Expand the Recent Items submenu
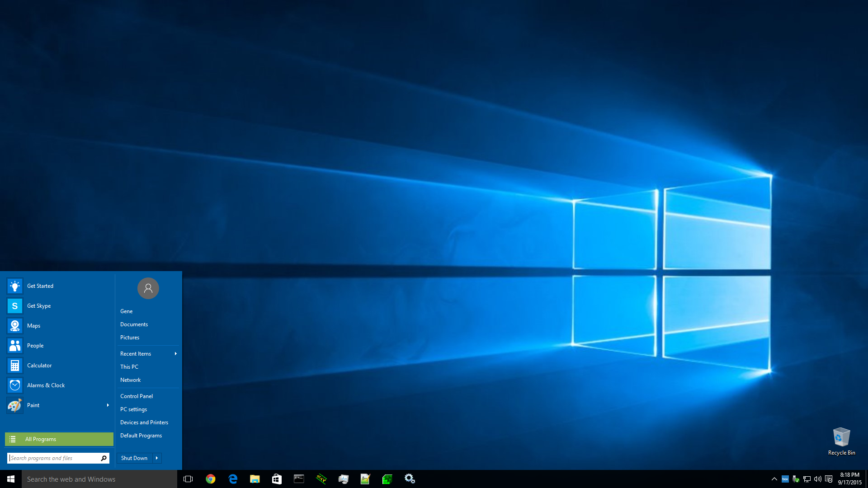The width and height of the screenshot is (868, 488). (x=175, y=354)
